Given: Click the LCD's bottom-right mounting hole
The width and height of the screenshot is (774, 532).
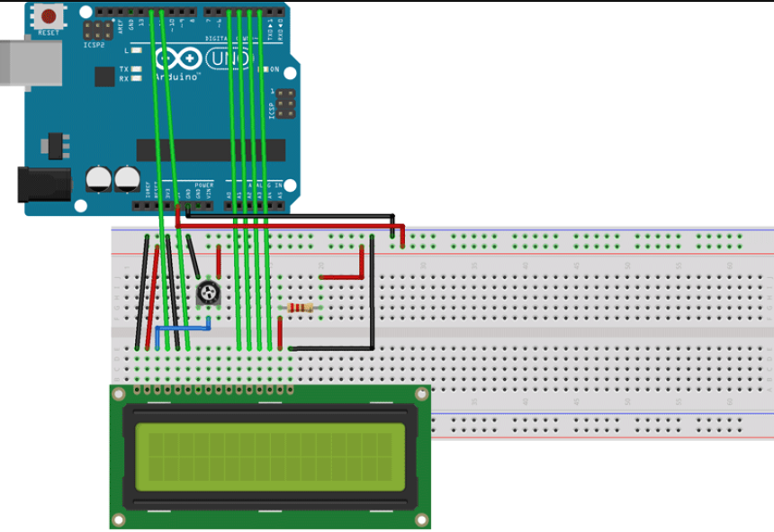Looking at the screenshot, I should [421, 519].
